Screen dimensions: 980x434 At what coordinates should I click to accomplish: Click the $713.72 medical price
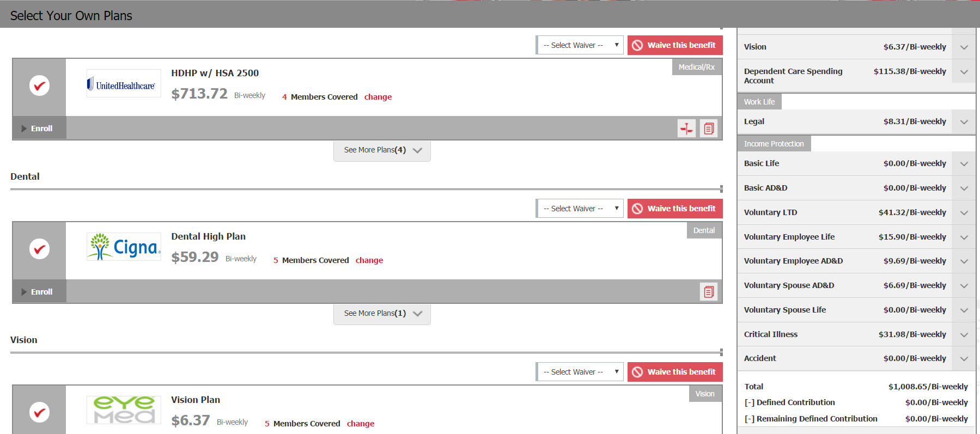[x=199, y=94]
